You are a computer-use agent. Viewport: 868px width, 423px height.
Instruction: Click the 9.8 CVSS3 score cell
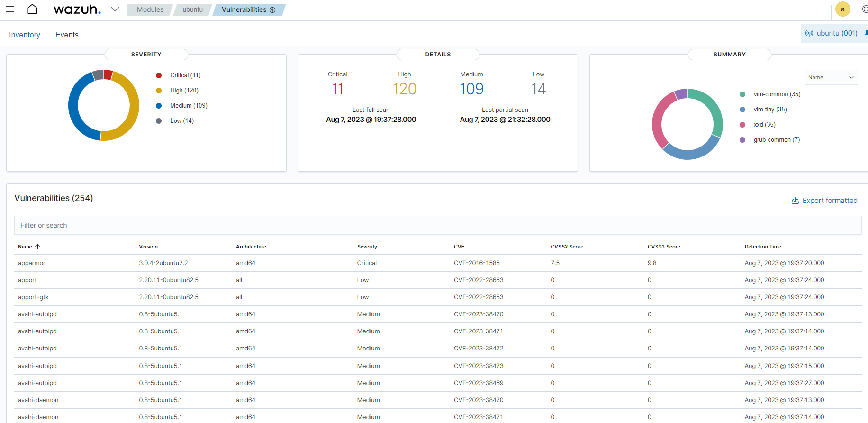[652, 263]
